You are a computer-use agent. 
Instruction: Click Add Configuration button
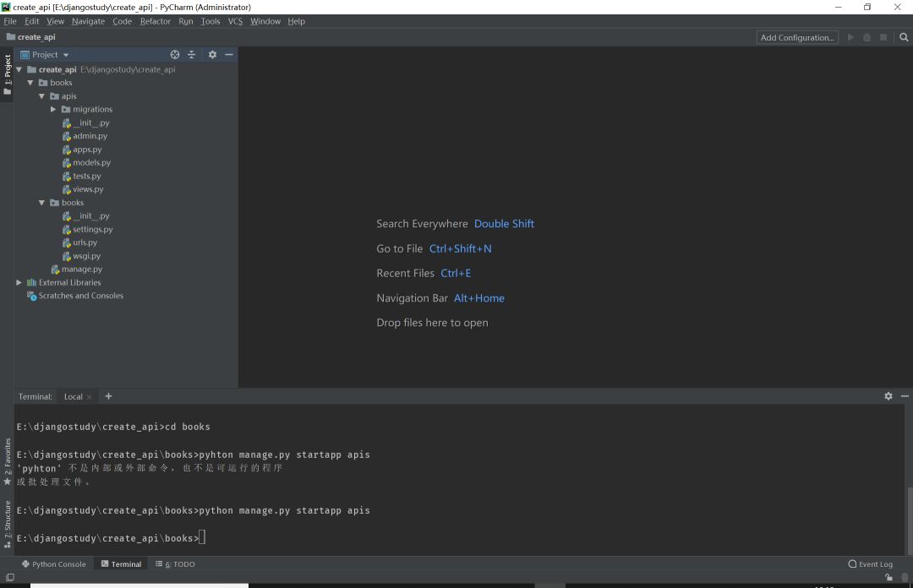pos(797,37)
